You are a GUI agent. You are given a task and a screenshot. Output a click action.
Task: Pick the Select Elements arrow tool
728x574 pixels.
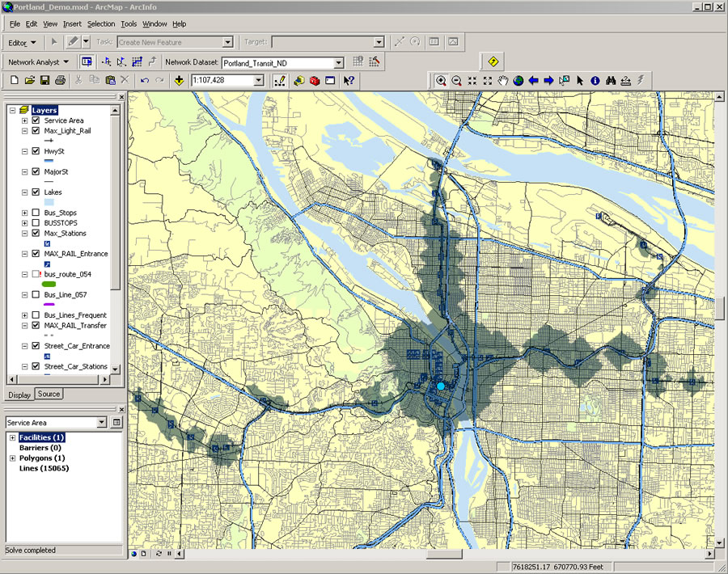point(580,81)
